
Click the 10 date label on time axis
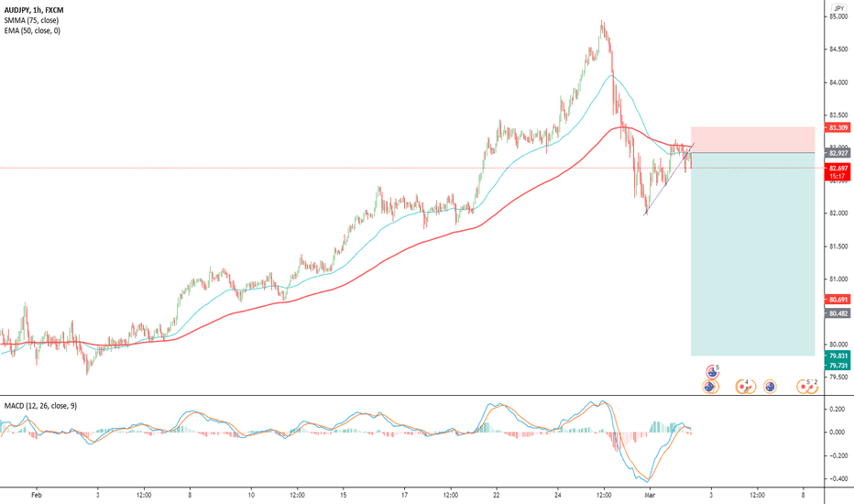coord(251,495)
